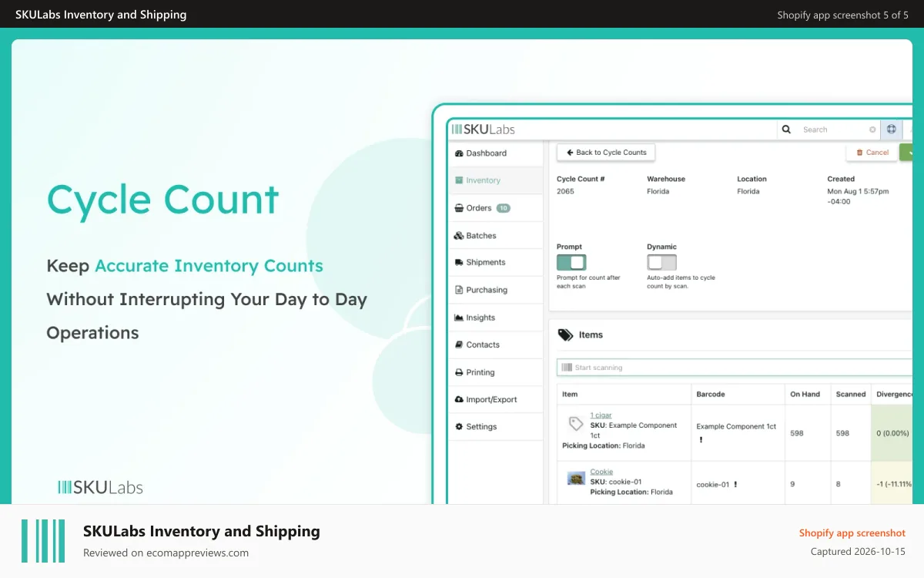Click the Items tag icon
The height and width of the screenshot is (578, 924).
(565, 335)
